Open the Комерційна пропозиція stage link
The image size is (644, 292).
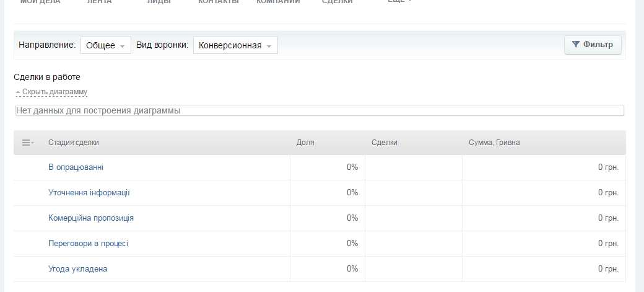(90, 218)
